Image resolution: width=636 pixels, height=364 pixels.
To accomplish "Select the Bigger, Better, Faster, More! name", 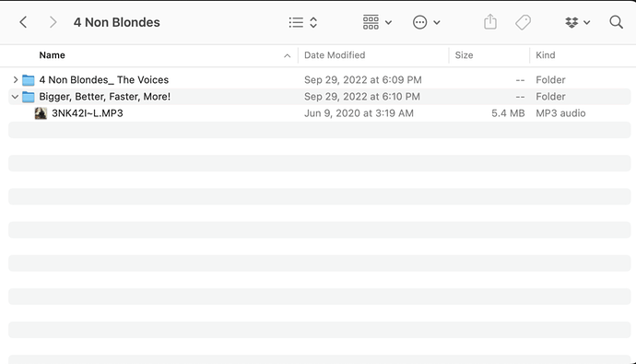I will (105, 97).
